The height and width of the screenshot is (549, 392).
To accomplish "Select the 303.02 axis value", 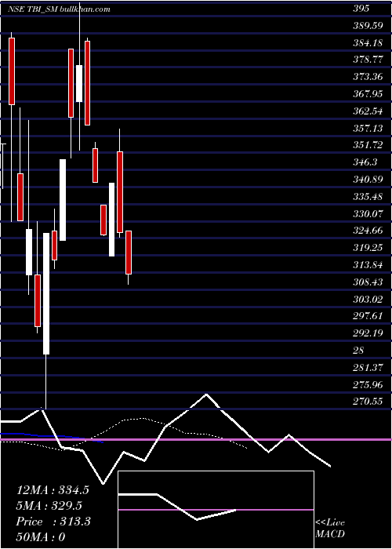I will click(x=368, y=300).
